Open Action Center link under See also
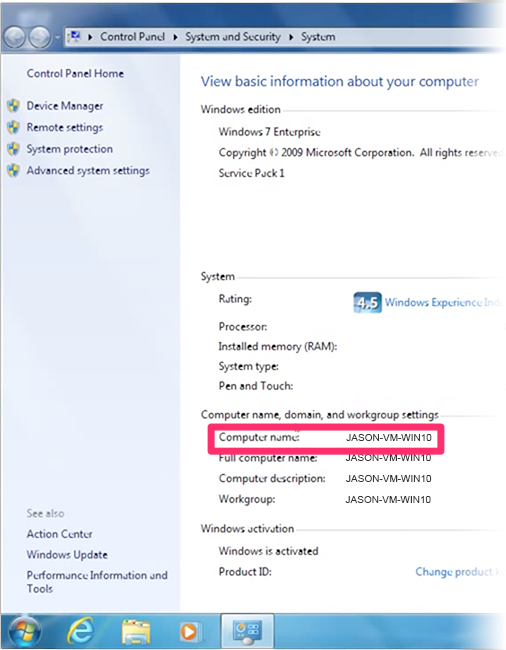Image resolution: width=506 pixels, height=650 pixels. click(60, 534)
